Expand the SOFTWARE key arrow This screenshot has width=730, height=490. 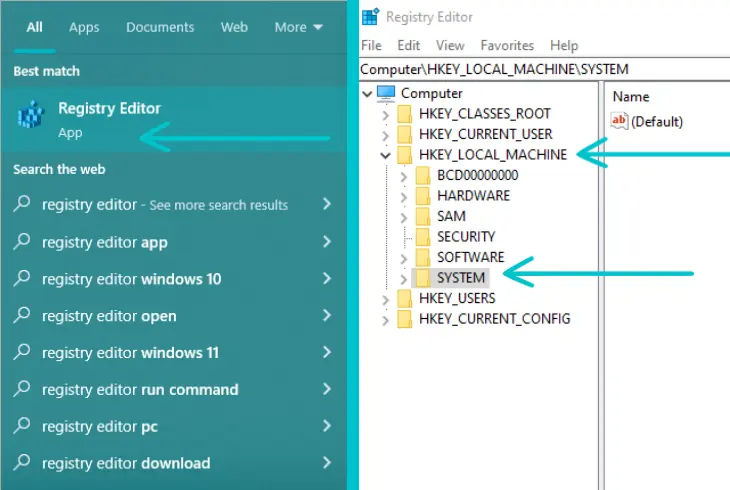coord(404,258)
